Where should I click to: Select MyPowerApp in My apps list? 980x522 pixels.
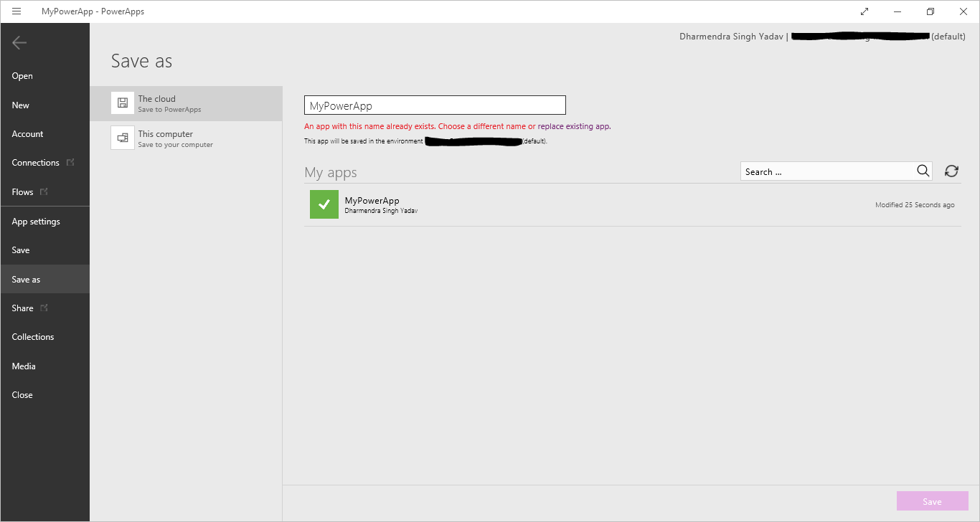[x=632, y=204]
